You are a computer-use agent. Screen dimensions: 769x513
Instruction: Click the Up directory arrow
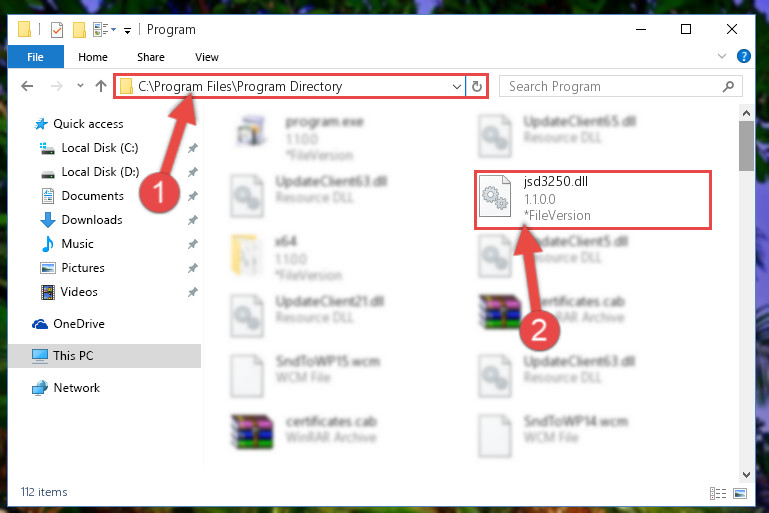click(101, 86)
